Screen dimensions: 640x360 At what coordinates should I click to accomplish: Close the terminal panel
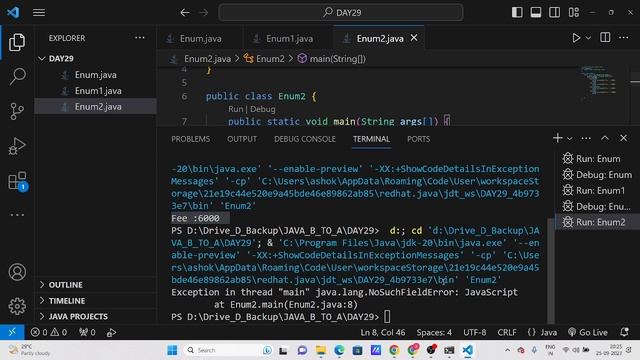click(x=623, y=138)
